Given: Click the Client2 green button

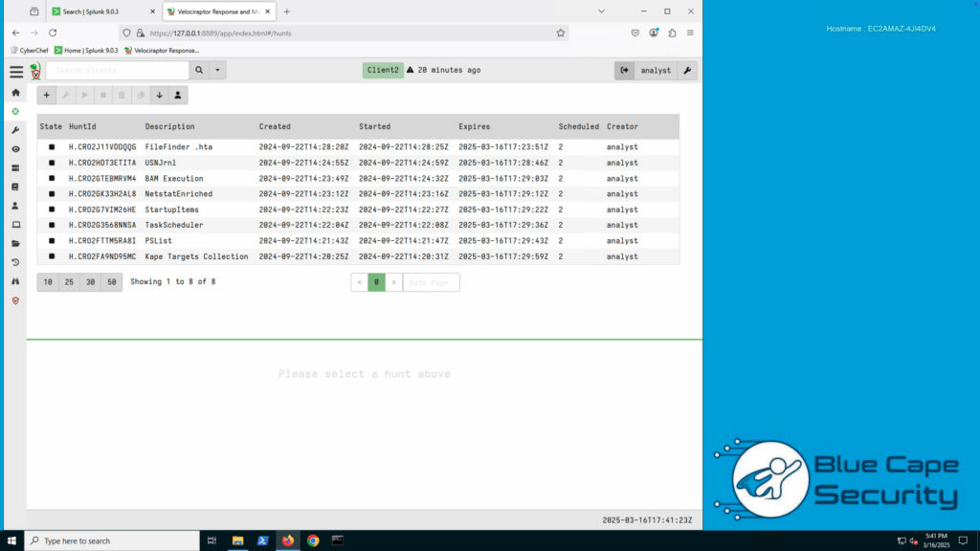Looking at the screenshot, I should pyautogui.click(x=382, y=71).
